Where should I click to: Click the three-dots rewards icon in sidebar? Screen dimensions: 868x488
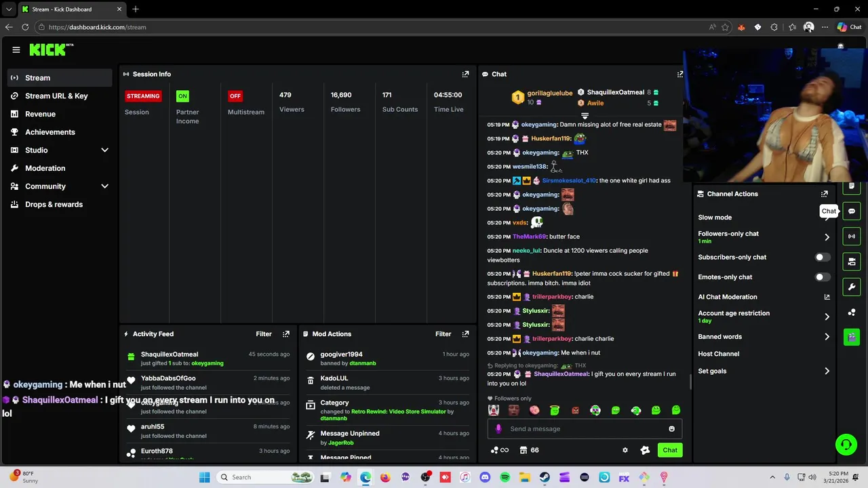(x=852, y=312)
